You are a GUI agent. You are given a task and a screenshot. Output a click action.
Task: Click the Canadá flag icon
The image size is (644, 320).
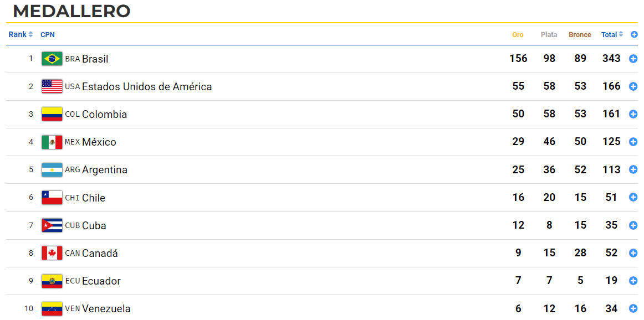pos(52,252)
